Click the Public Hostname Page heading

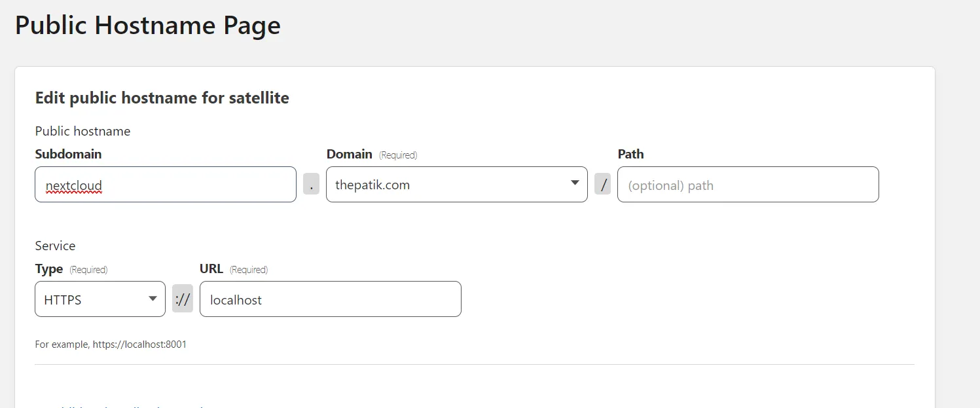pyautogui.click(x=148, y=26)
